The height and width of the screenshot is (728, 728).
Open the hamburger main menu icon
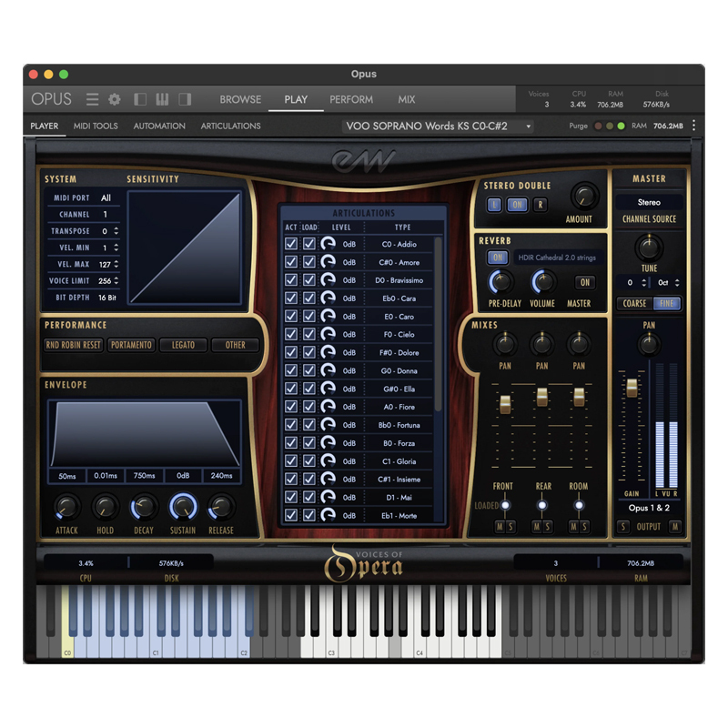(x=92, y=99)
